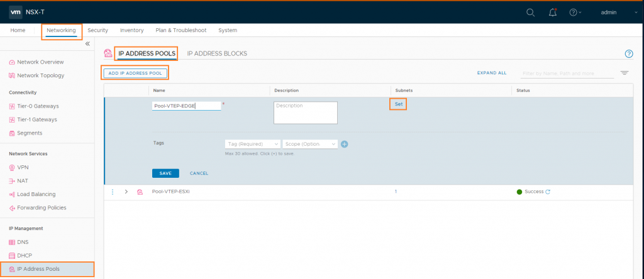Image resolution: width=644 pixels, height=279 pixels.
Task: Open the three-dot menu for Pool-VTEP-ESXi
Action: (112, 192)
